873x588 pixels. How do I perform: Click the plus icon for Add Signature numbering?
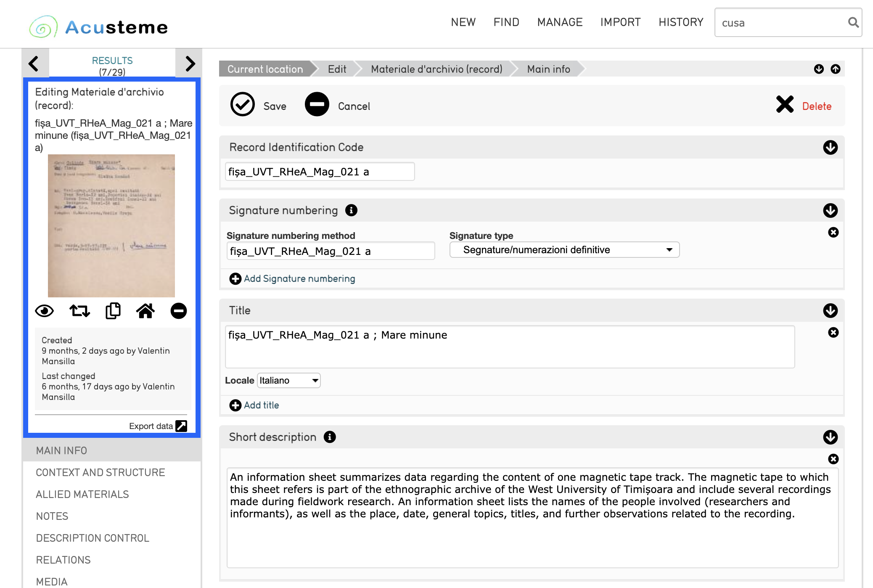coord(235,278)
